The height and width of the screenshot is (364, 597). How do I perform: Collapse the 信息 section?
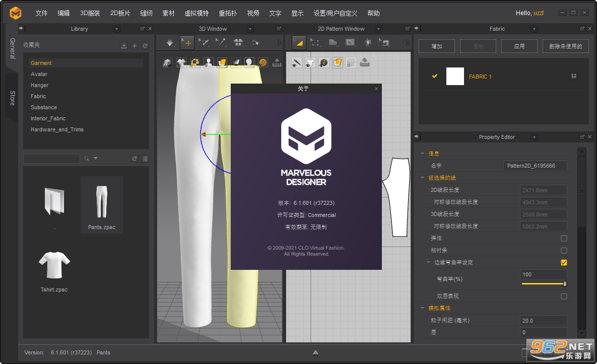click(422, 154)
